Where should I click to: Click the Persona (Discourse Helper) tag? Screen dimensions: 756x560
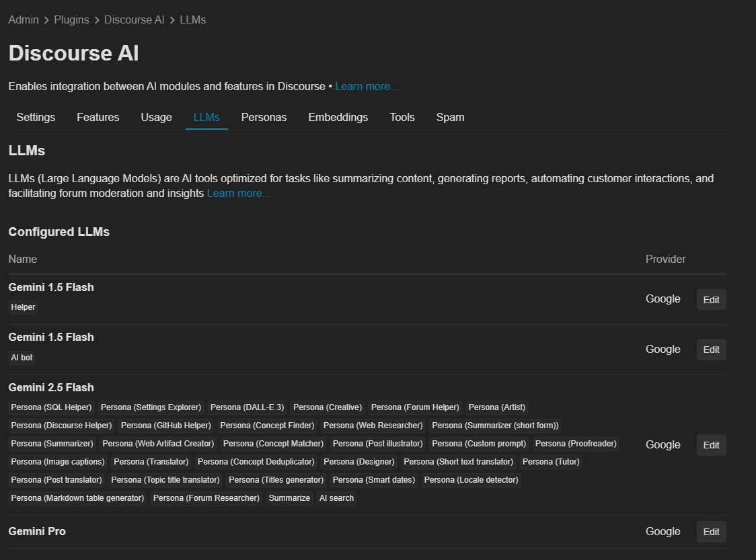61,426
